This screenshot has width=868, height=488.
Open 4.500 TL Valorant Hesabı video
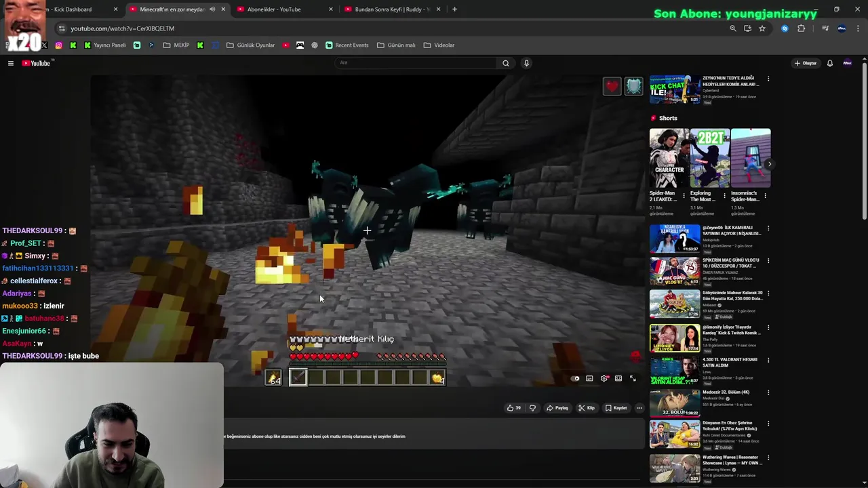pyautogui.click(x=675, y=370)
